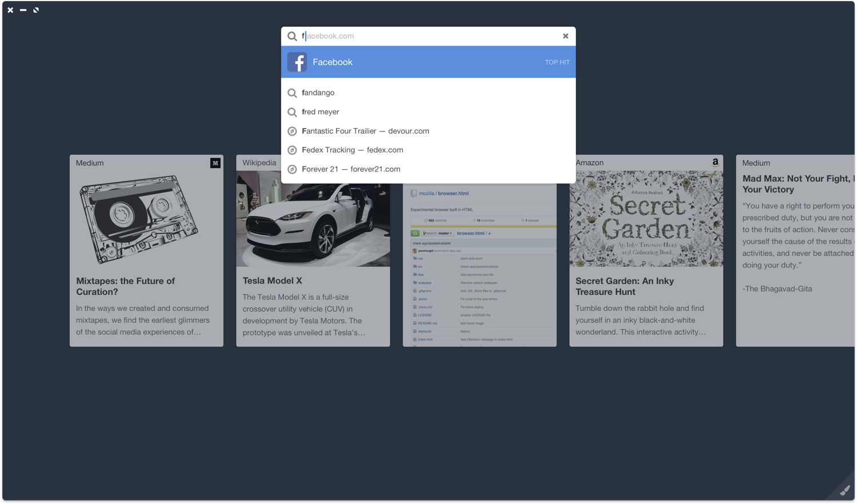Viewport: 857px width, 504px height.
Task: Open Forever 21 — forever21.com suggestion
Action: 428,169
